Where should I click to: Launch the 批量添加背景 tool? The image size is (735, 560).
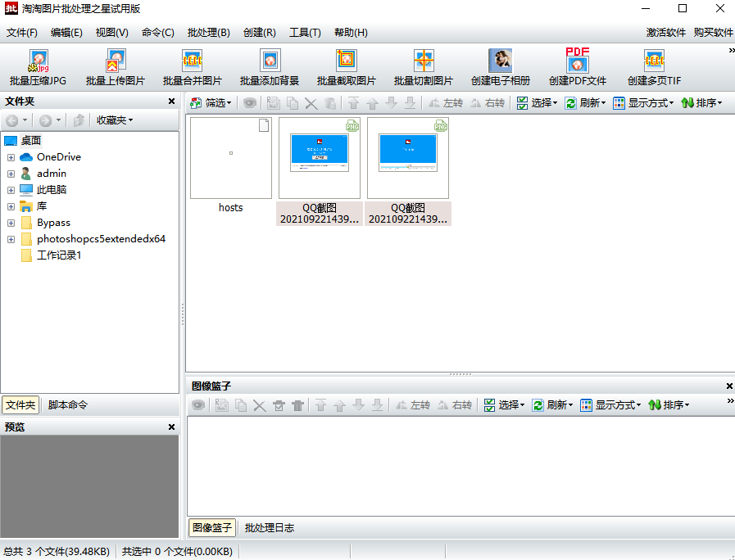click(270, 67)
